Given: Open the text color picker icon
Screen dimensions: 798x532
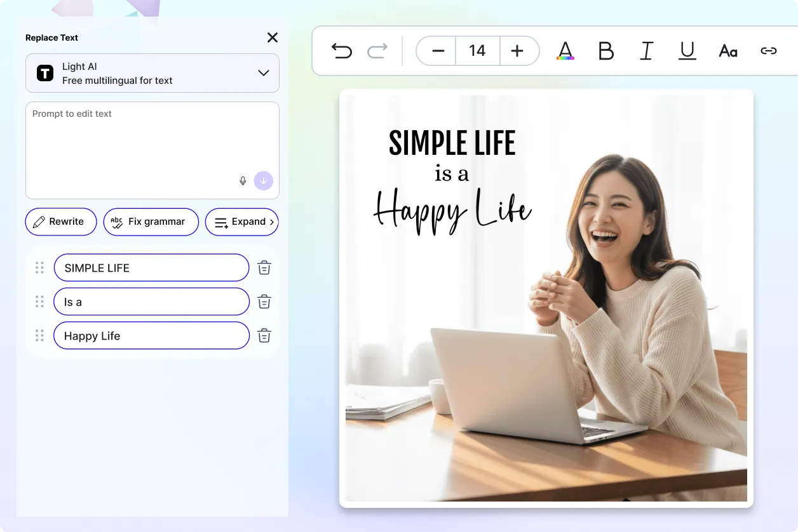Looking at the screenshot, I should (x=565, y=51).
